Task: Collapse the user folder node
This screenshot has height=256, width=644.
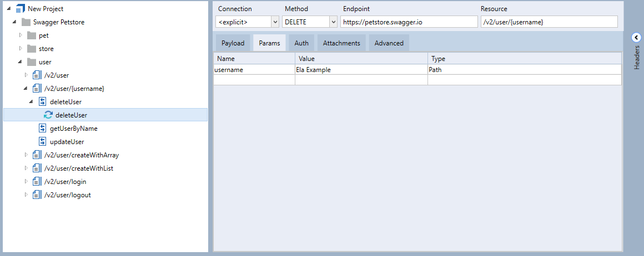Action: pyautogui.click(x=21, y=62)
